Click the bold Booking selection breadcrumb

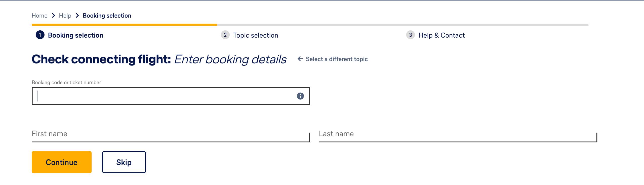(107, 16)
